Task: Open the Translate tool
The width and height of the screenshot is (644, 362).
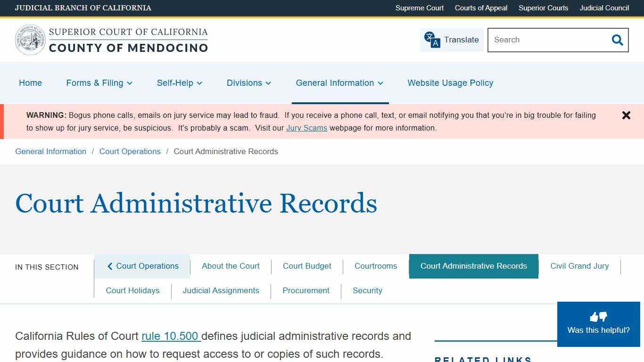Action: (451, 40)
